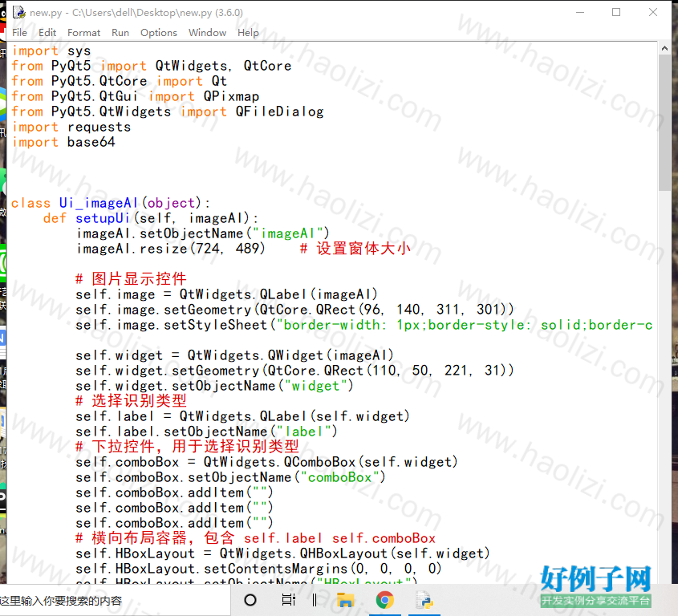
Task: Click the 'class Ui_imageAI(object):' line
Action: pos(111,203)
